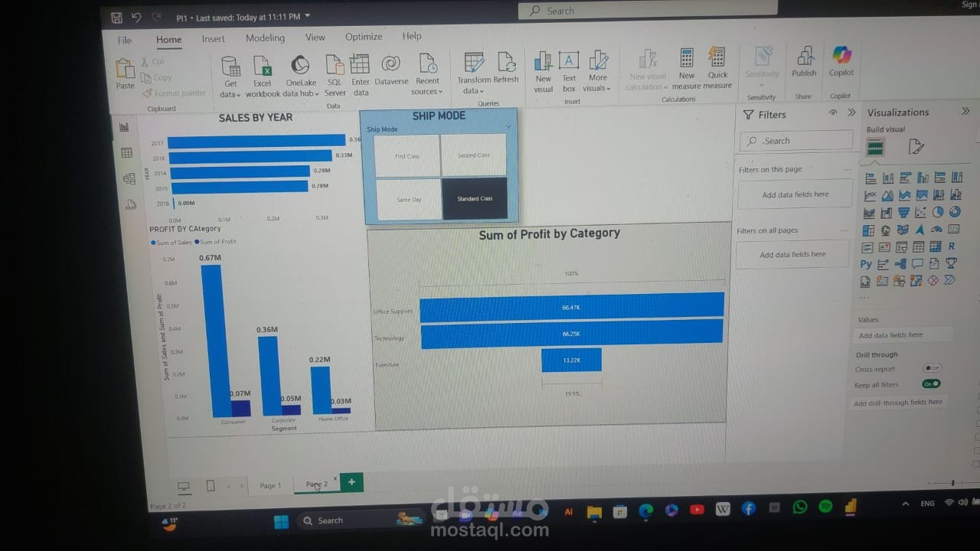Open the File menu
980x551 pixels.
tap(125, 40)
